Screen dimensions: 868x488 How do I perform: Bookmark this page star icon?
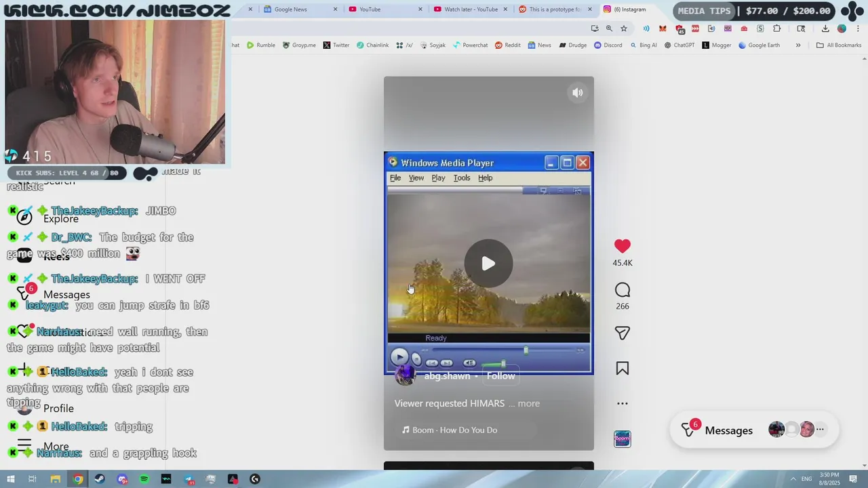coord(624,28)
